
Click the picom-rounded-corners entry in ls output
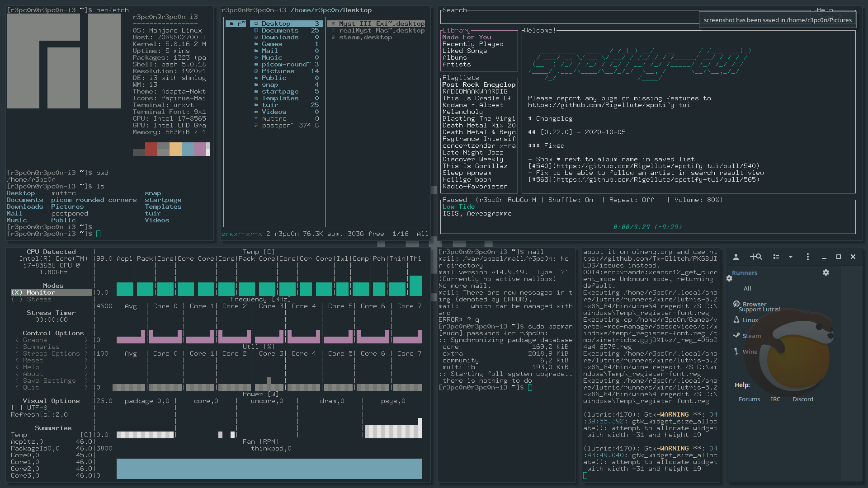(x=94, y=200)
